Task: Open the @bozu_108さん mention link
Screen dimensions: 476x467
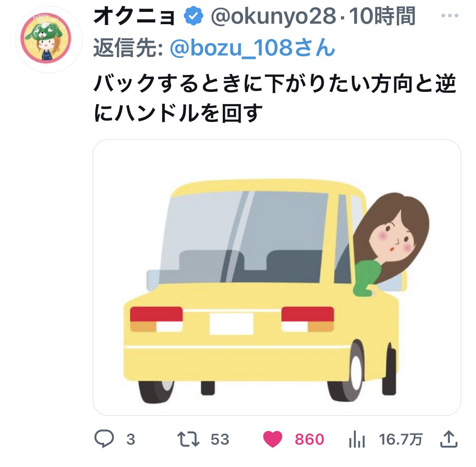Action: (252, 48)
